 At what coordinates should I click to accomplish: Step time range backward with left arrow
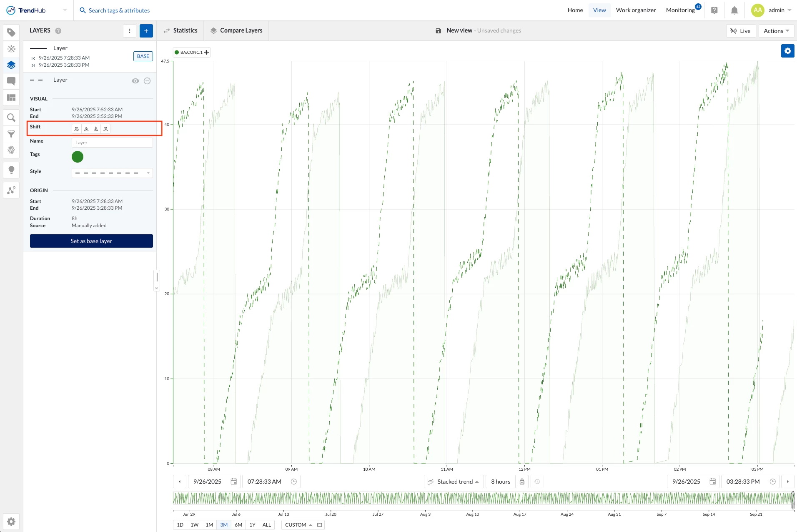coord(180,482)
